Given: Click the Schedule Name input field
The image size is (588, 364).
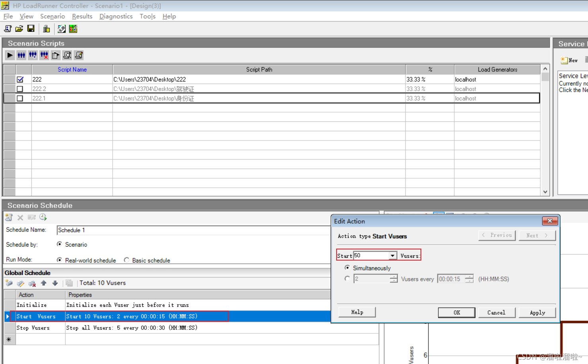Looking at the screenshot, I should 193,230.
